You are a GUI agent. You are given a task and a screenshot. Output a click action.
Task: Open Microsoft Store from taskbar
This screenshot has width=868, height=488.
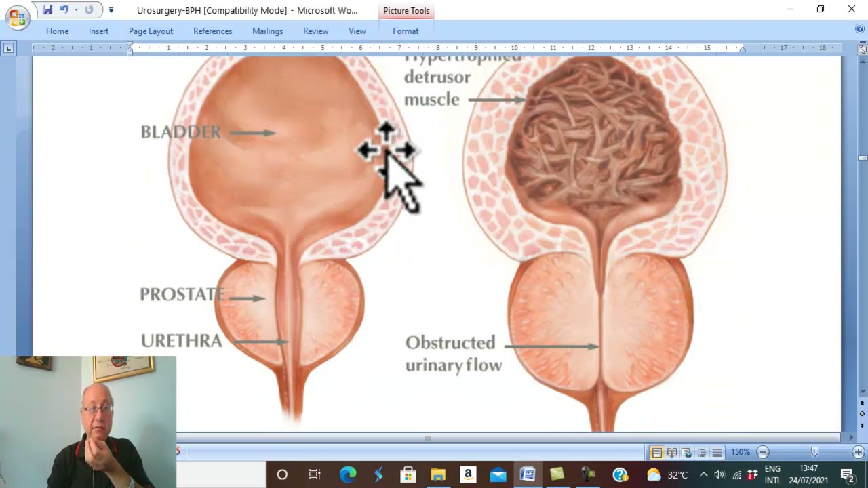tap(408, 474)
